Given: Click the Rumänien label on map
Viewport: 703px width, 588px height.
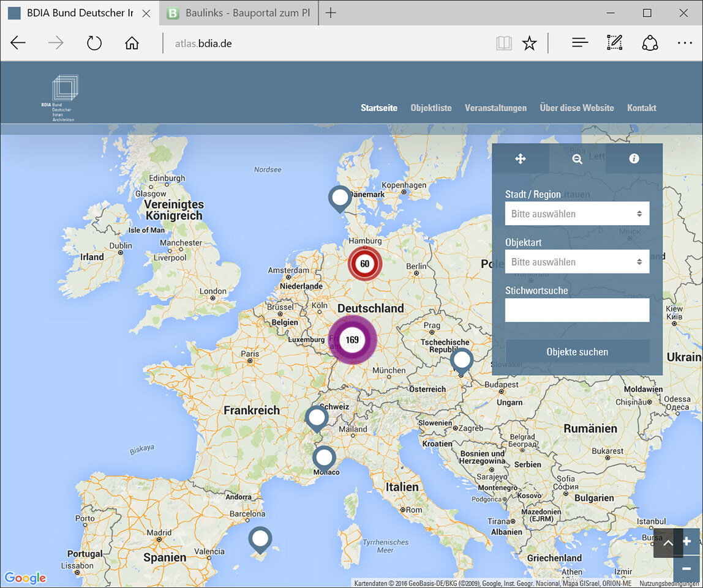Looking at the screenshot, I should click(590, 428).
